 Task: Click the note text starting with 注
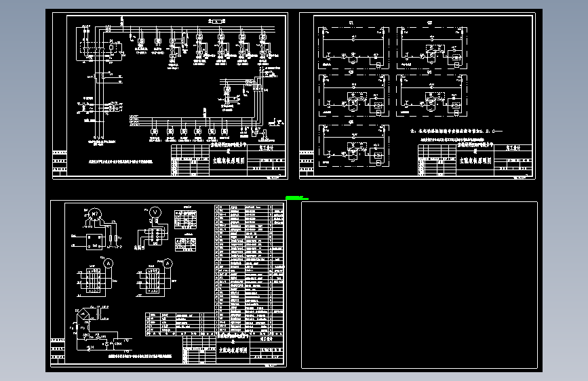click(456, 132)
